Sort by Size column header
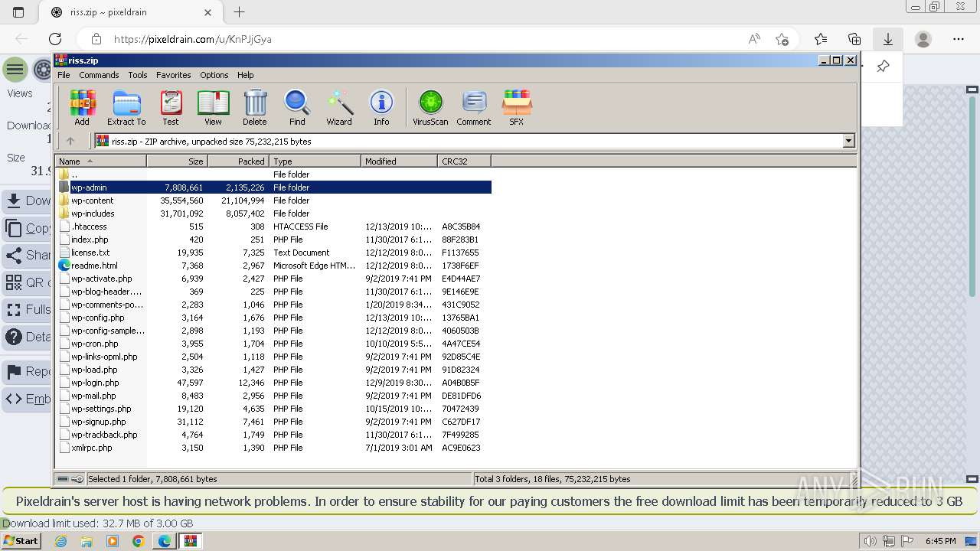 pos(177,161)
